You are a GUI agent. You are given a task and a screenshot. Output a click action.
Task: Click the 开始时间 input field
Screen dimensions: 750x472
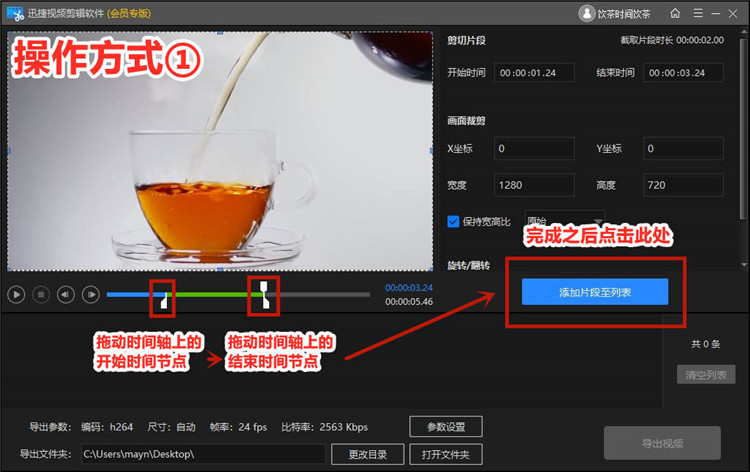[x=534, y=73]
